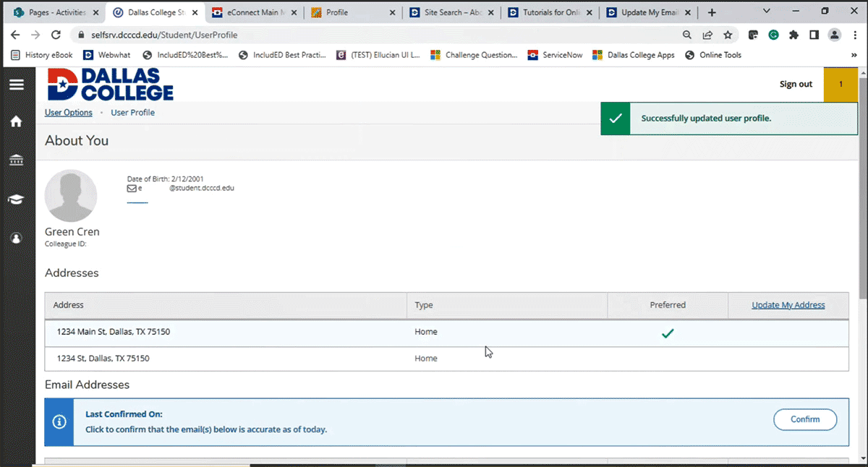
Task: Expand hidden bookmarks with the chevron arrows
Action: coord(856,55)
